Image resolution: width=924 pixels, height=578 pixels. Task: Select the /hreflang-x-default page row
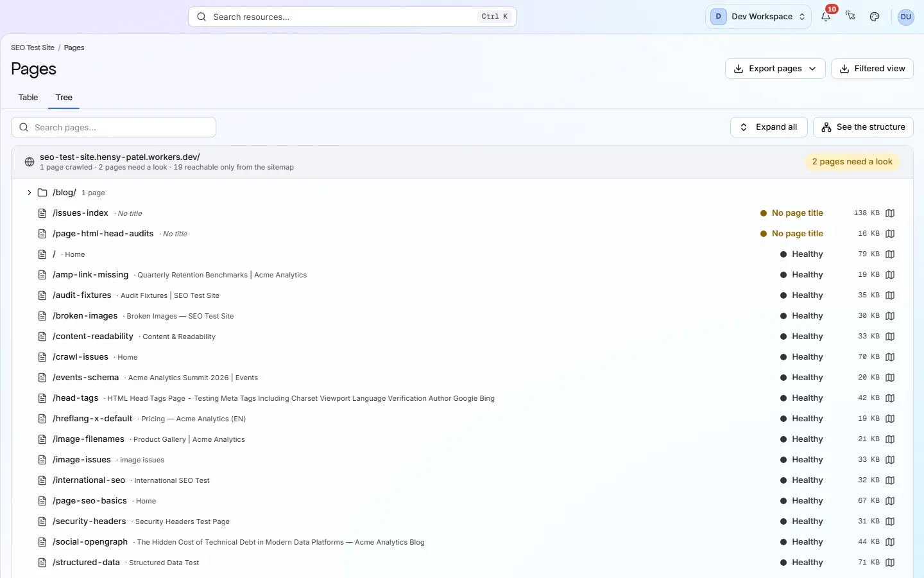[x=462, y=419]
